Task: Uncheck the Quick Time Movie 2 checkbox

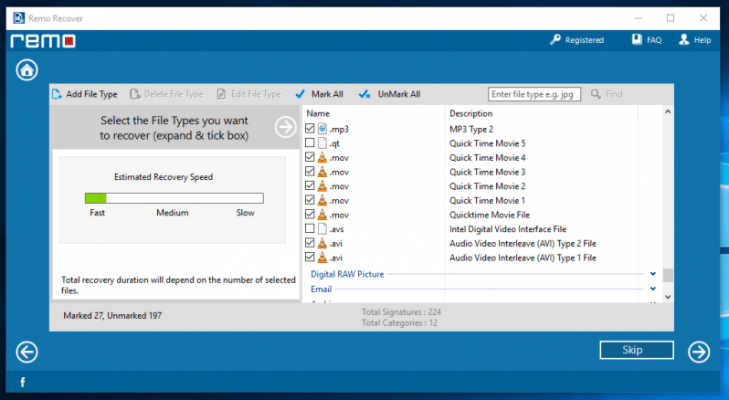Action: [310, 186]
